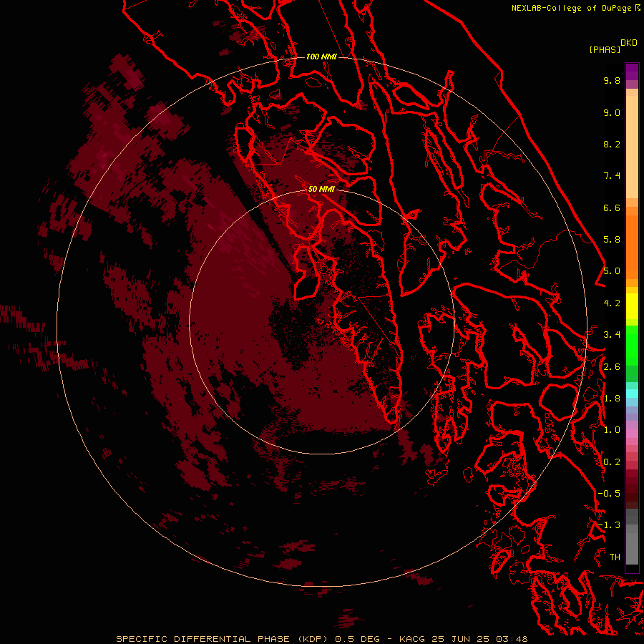Pick the pink band on the color scale

click(x=632, y=434)
